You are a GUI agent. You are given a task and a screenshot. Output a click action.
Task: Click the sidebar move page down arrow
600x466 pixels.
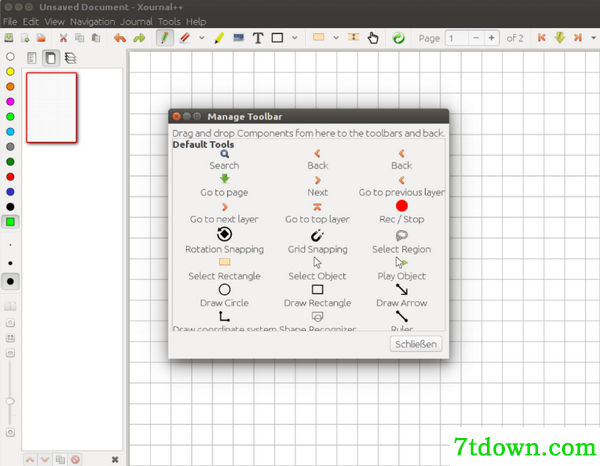(45, 459)
